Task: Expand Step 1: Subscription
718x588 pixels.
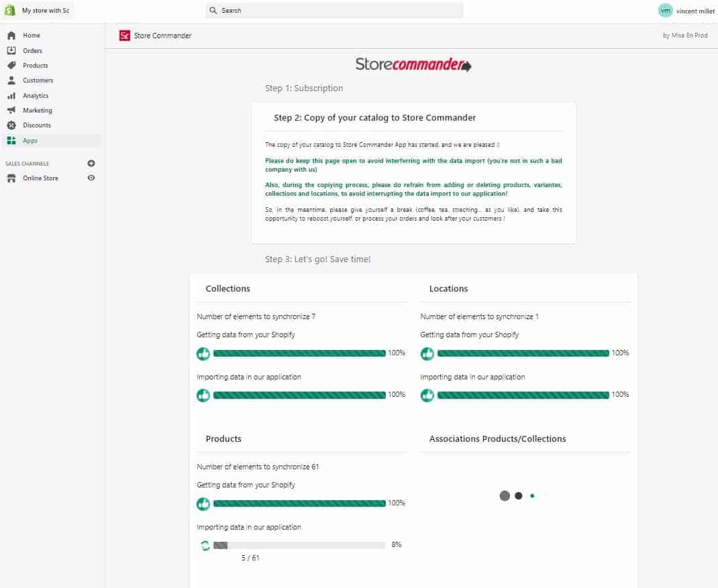Action: click(304, 88)
